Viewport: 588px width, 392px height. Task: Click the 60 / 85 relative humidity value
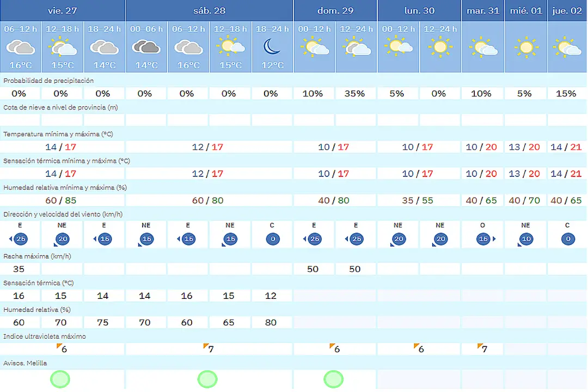point(61,200)
